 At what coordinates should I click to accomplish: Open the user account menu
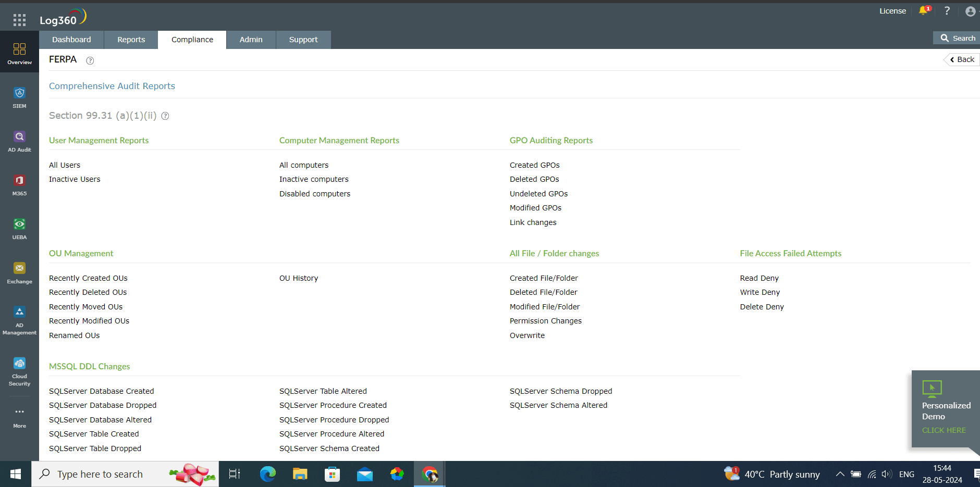click(x=970, y=11)
